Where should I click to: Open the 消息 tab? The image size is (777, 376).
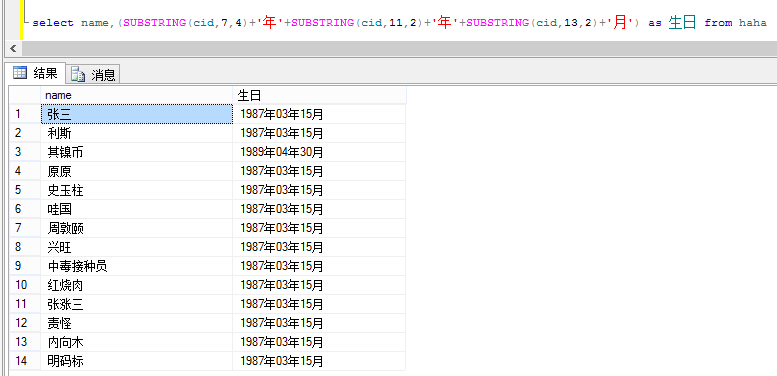[x=93, y=74]
